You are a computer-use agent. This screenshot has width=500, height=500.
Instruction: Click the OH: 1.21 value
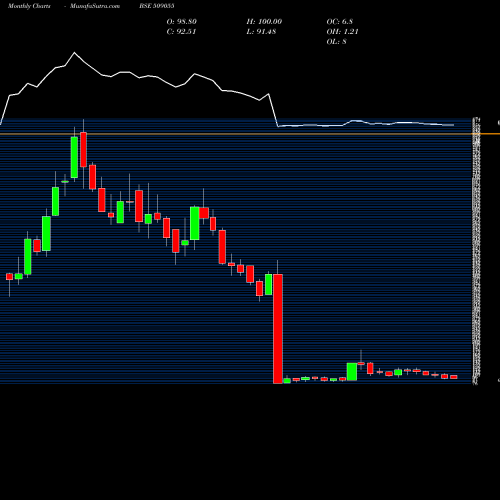coord(342,32)
